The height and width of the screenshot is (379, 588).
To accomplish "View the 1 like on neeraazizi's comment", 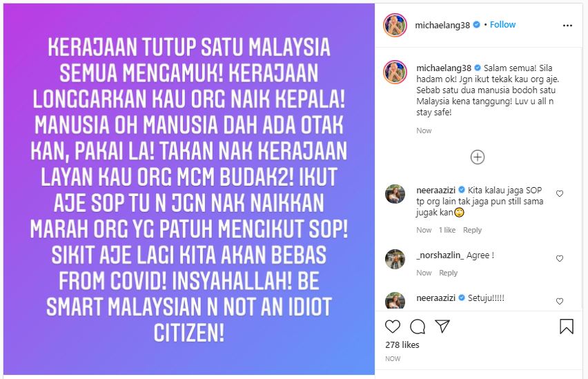I will [x=447, y=230].
